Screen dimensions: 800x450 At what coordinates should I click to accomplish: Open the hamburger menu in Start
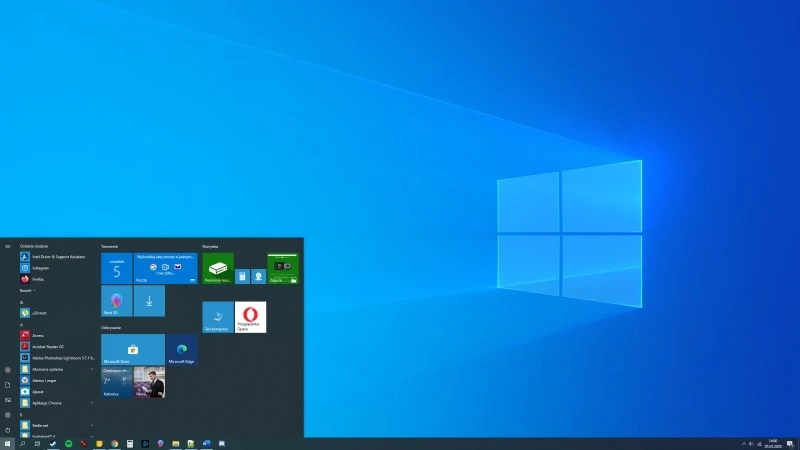[8, 246]
